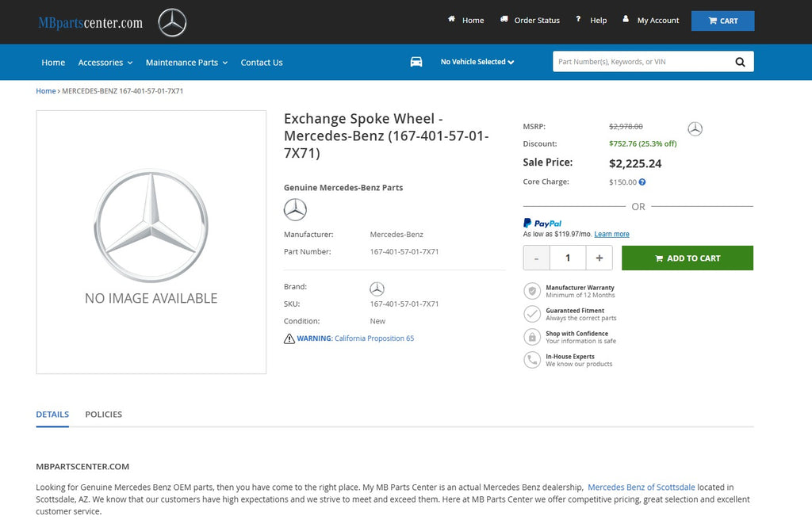812x520 pixels.
Task: Open the Mercedes Benz of Scottsdale link
Action: (641, 487)
